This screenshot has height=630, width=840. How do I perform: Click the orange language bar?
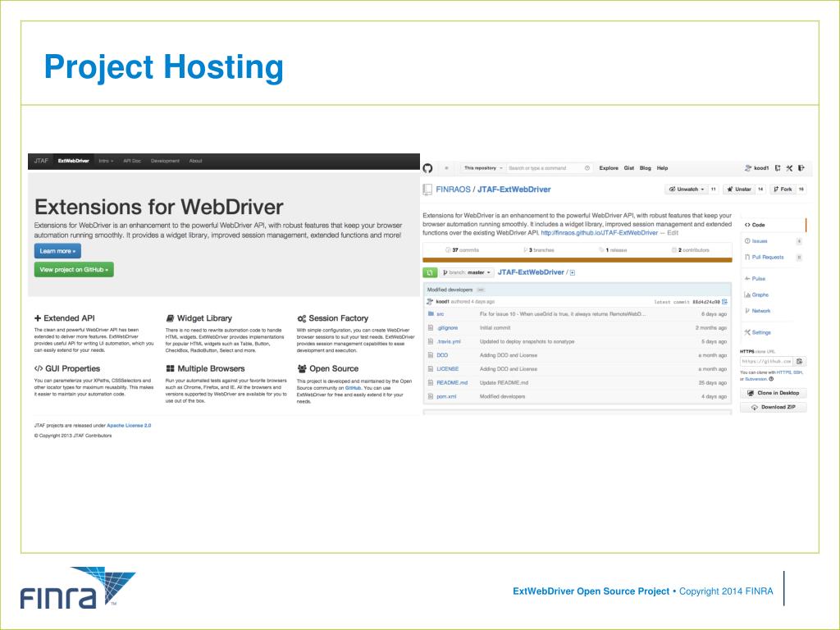point(577,260)
